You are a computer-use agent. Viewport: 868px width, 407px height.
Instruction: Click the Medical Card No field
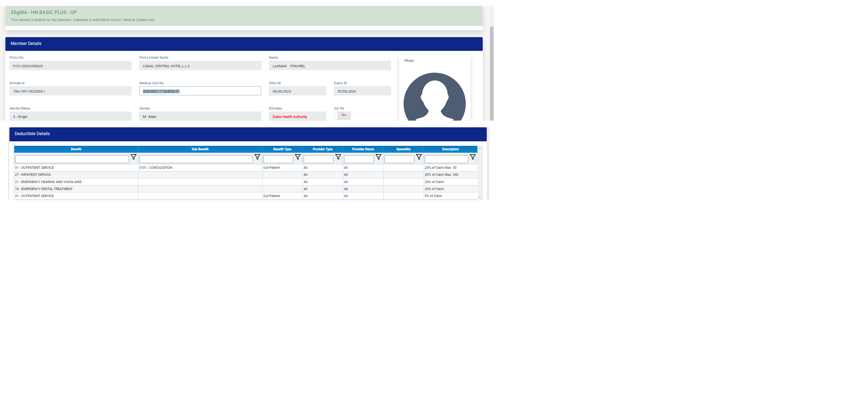coord(200,91)
